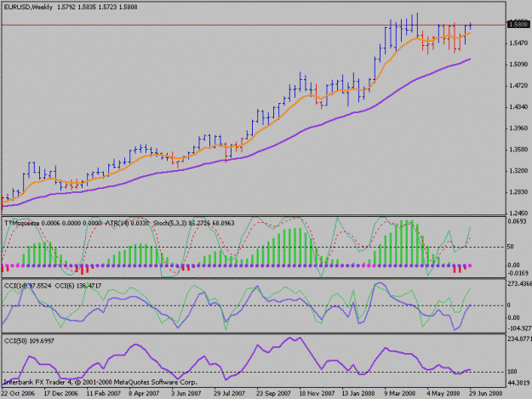Select the CCI(50) 109.6997 label
This screenshot has height=399, width=532.
click(x=29, y=341)
